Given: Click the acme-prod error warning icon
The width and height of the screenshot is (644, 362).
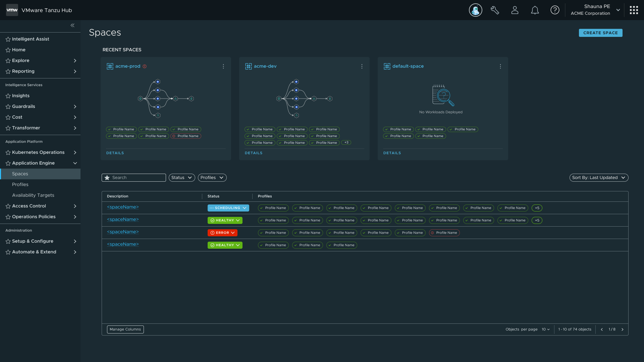Looking at the screenshot, I should (x=145, y=66).
